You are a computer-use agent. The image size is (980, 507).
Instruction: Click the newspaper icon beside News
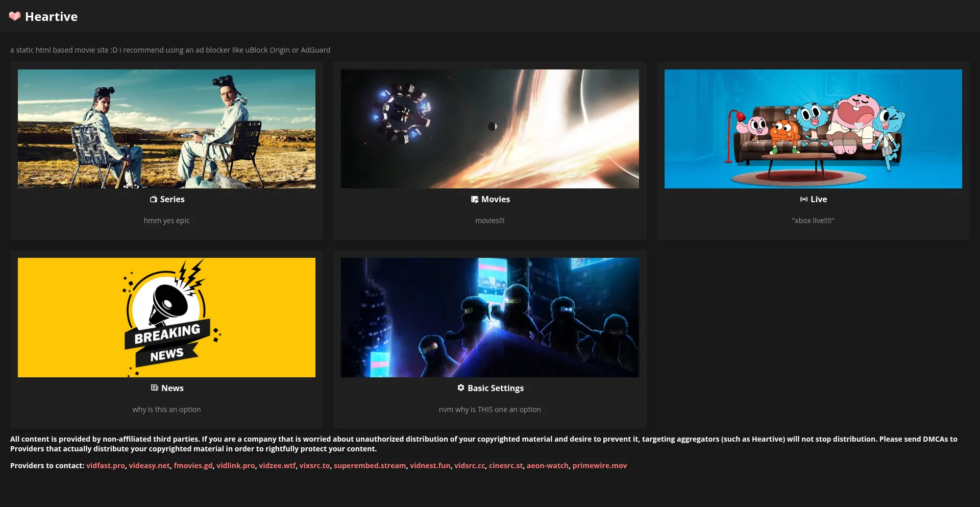[x=155, y=388]
